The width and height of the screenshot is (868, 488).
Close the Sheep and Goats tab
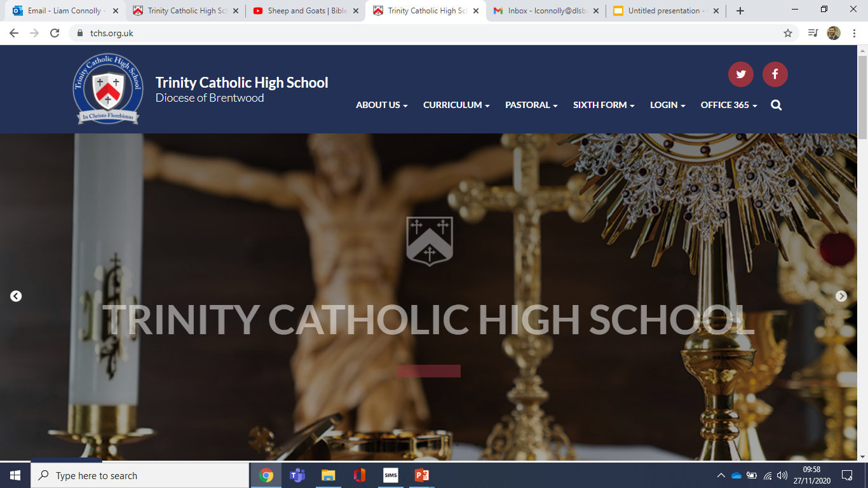coord(356,11)
